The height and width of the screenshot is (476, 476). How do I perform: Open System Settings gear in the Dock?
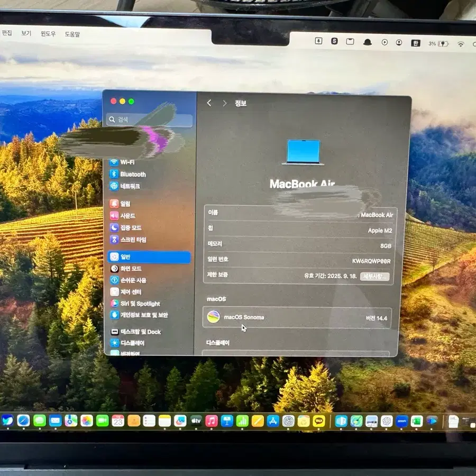pyautogui.click(x=288, y=421)
